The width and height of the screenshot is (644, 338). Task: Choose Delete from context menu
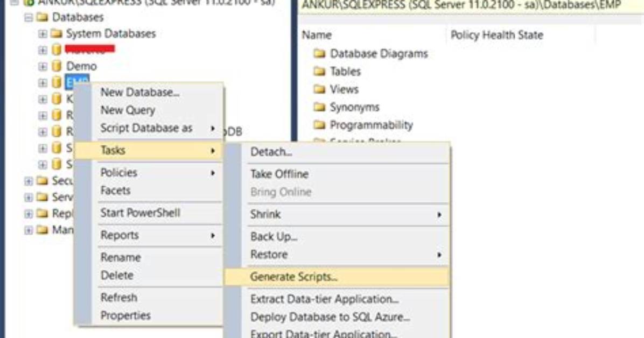(x=149, y=275)
